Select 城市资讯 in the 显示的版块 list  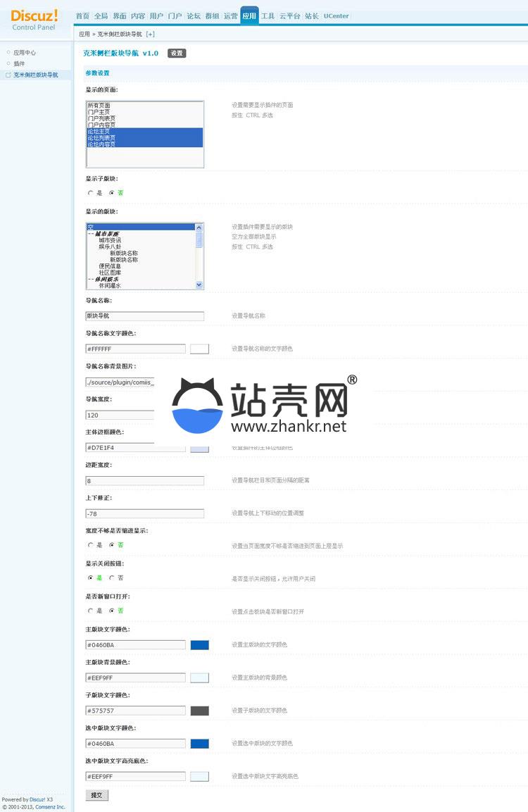pos(110,240)
